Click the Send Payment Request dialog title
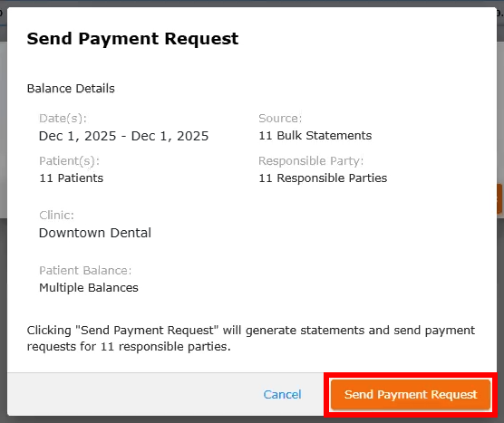 point(132,39)
